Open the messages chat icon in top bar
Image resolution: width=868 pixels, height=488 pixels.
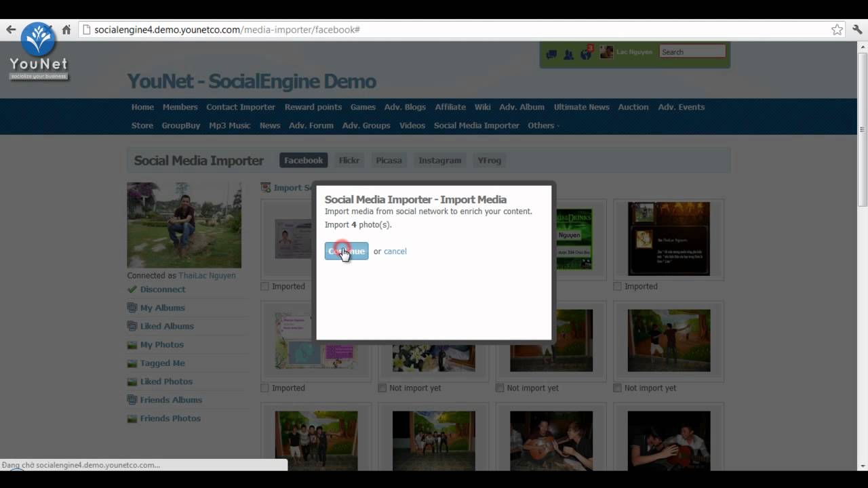(x=551, y=54)
